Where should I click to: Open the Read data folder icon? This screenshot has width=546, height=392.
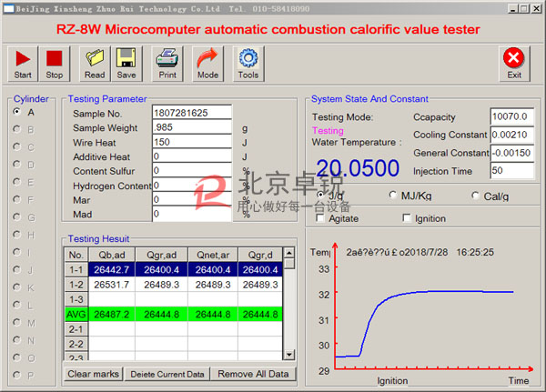click(x=95, y=64)
